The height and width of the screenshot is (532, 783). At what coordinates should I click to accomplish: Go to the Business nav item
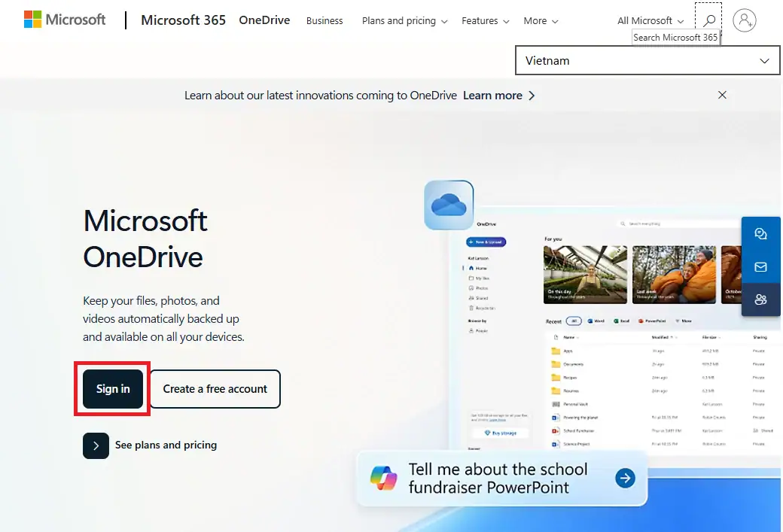(x=324, y=21)
